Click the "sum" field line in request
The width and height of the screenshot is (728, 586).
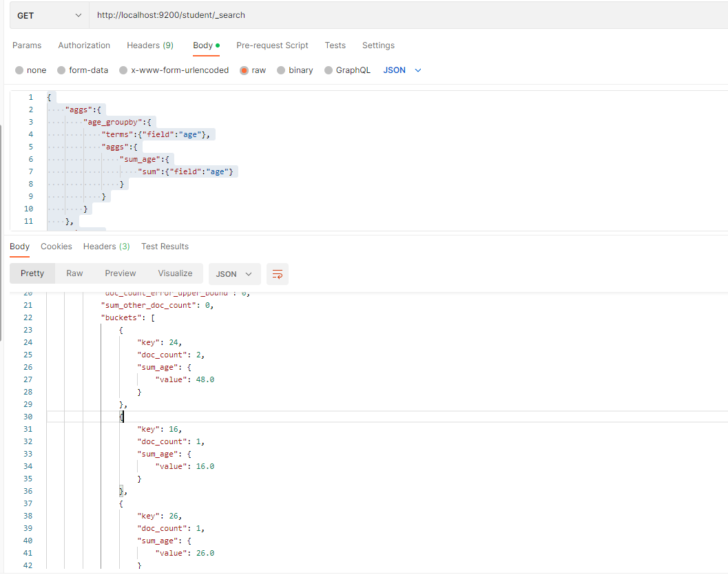click(x=185, y=172)
